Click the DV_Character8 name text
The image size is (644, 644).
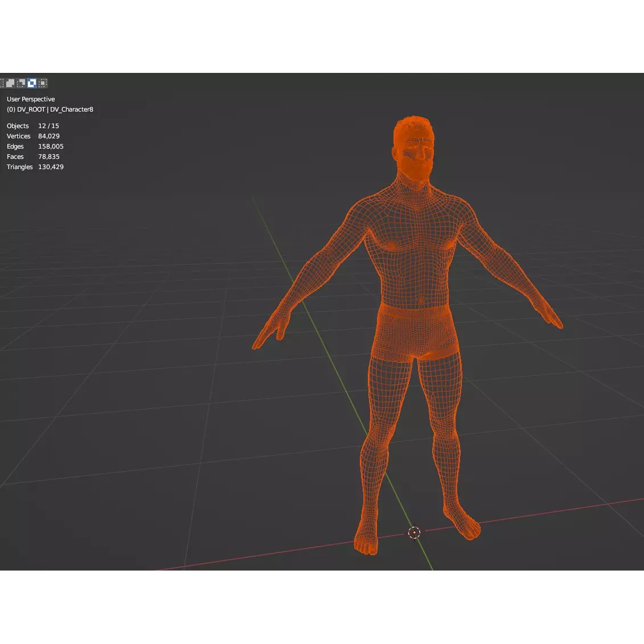point(71,109)
